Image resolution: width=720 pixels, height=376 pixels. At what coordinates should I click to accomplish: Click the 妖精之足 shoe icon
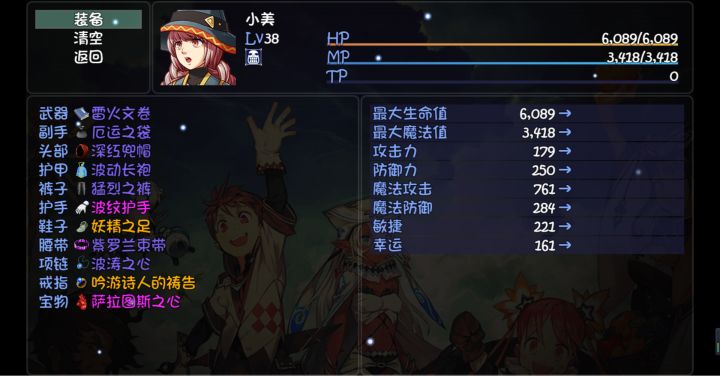point(81,226)
